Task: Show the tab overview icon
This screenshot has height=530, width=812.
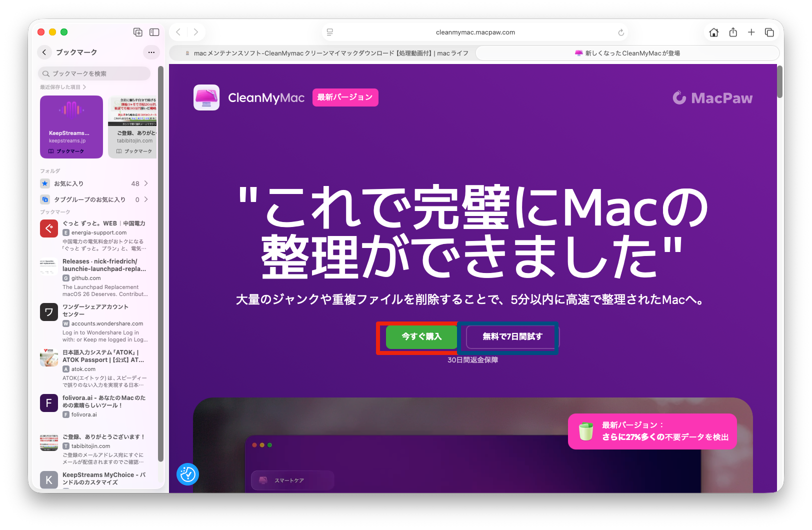Action: (769, 32)
